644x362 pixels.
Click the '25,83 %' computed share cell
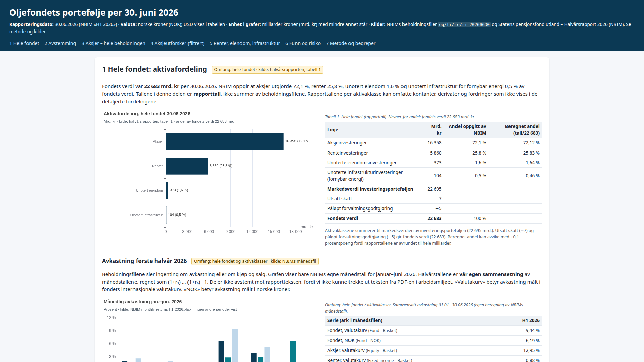point(531,153)
